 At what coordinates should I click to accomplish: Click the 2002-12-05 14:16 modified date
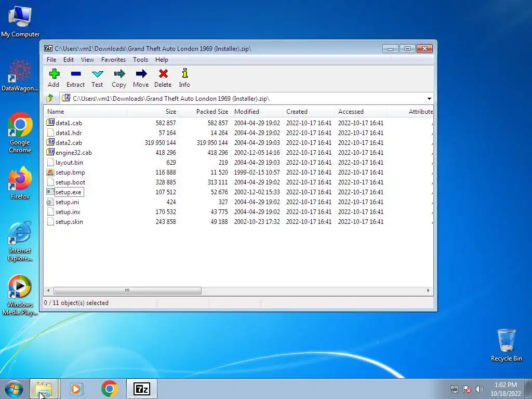click(257, 152)
